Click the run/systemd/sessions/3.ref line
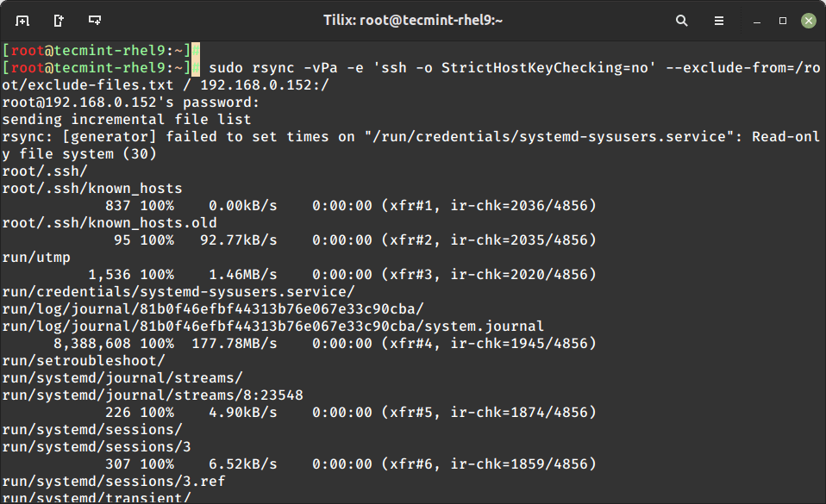The image size is (826, 504). coord(114,482)
